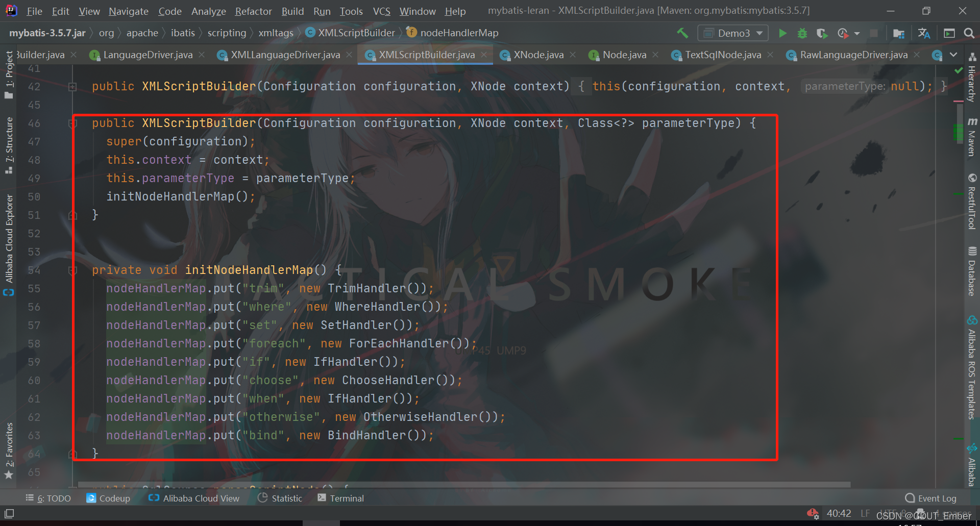Image resolution: width=980 pixels, height=526 pixels.
Task: Click the inspection status checkmark icon
Action: (959, 70)
